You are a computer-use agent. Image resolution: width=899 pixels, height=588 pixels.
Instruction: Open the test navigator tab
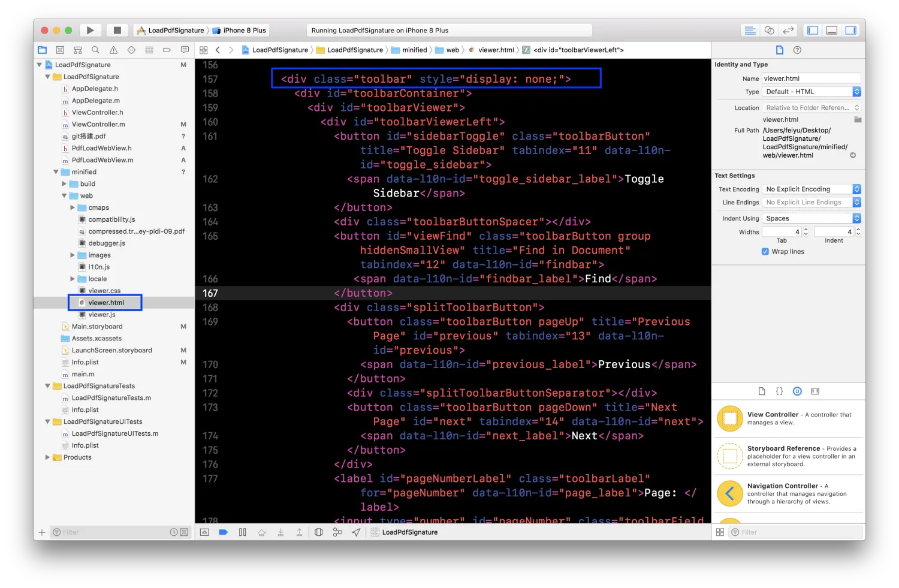[x=131, y=50]
